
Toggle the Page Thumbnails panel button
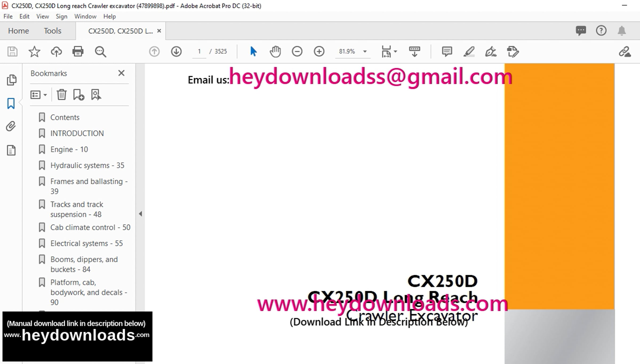(11, 80)
